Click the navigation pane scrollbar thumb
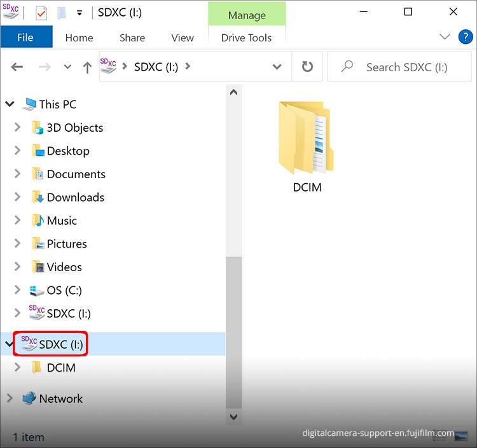Screen dimensions: 477x448 point(233,332)
